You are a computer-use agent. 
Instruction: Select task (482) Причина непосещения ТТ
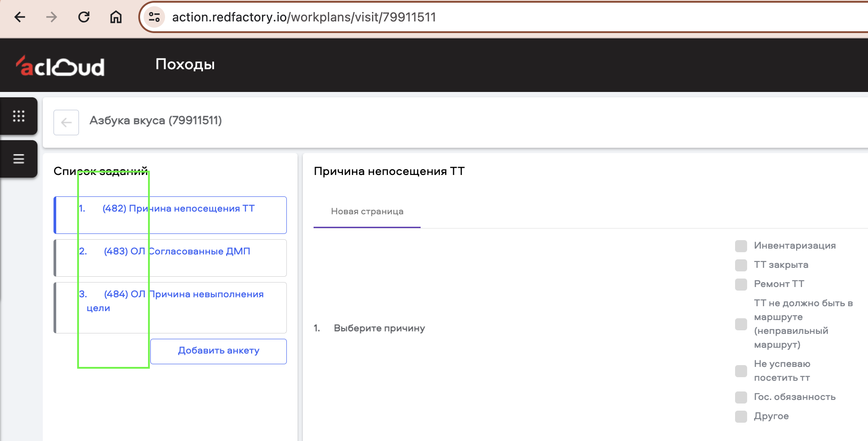pyautogui.click(x=170, y=215)
